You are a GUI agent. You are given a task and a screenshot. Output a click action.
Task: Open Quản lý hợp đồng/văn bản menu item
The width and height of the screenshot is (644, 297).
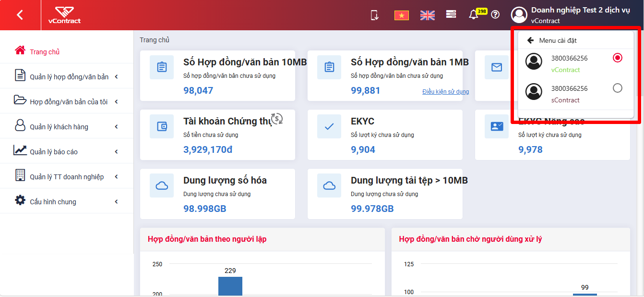click(67, 76)
